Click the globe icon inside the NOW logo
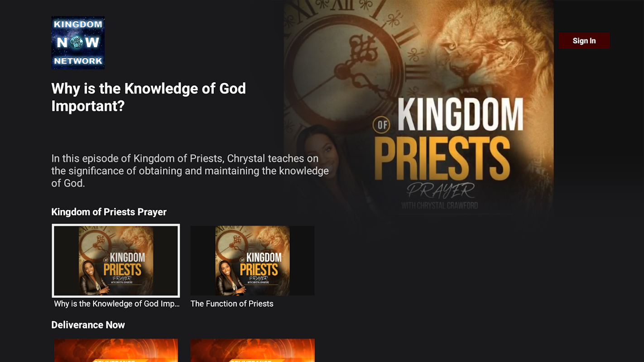 coord(77,42)
